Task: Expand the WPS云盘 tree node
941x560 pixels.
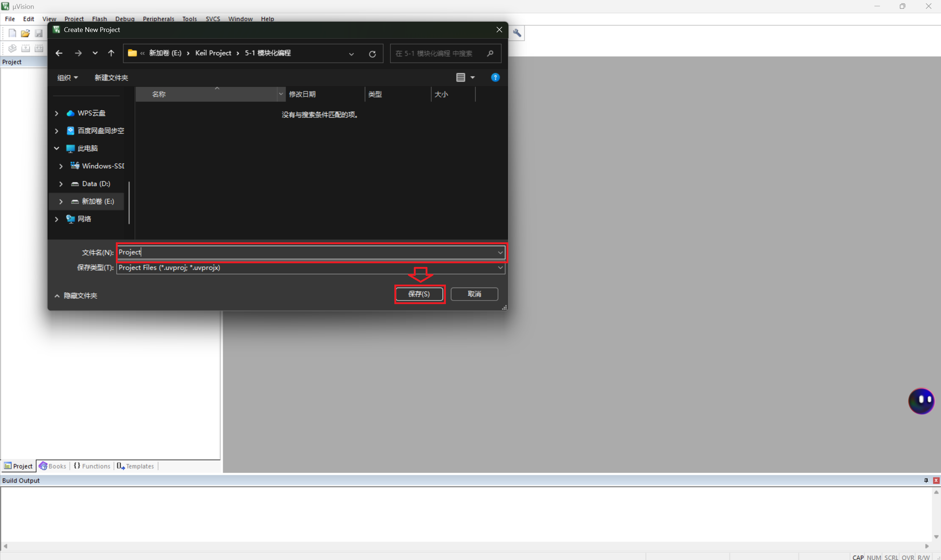Action: (x=57, y=113)
